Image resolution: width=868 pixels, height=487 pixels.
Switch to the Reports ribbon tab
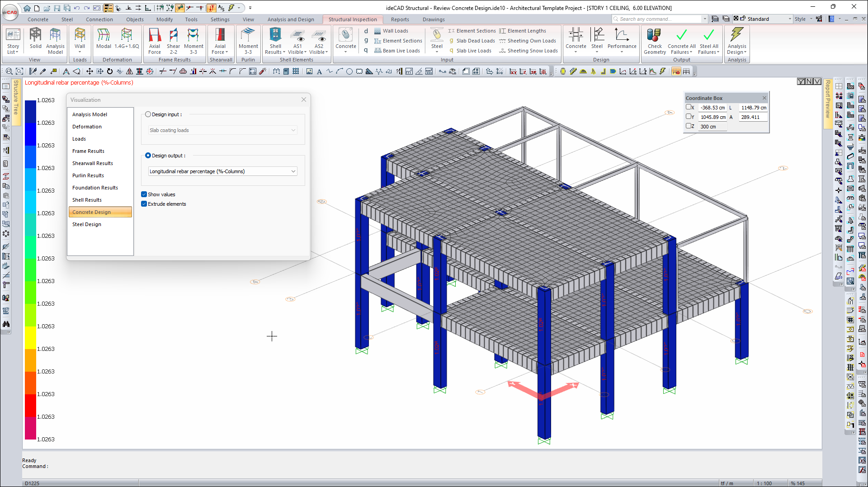(x=400, y=19)
